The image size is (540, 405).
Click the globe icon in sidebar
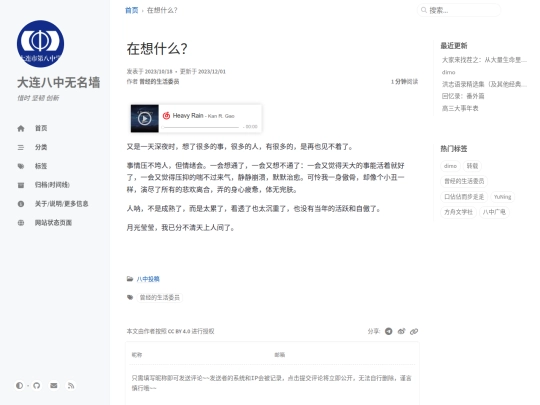(x=21, y=223)
